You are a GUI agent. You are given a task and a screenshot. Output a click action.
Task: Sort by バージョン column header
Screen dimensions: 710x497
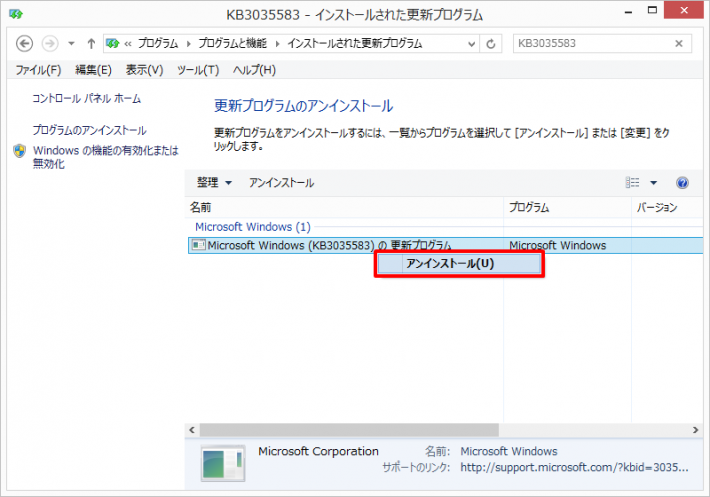click(667, 207)
